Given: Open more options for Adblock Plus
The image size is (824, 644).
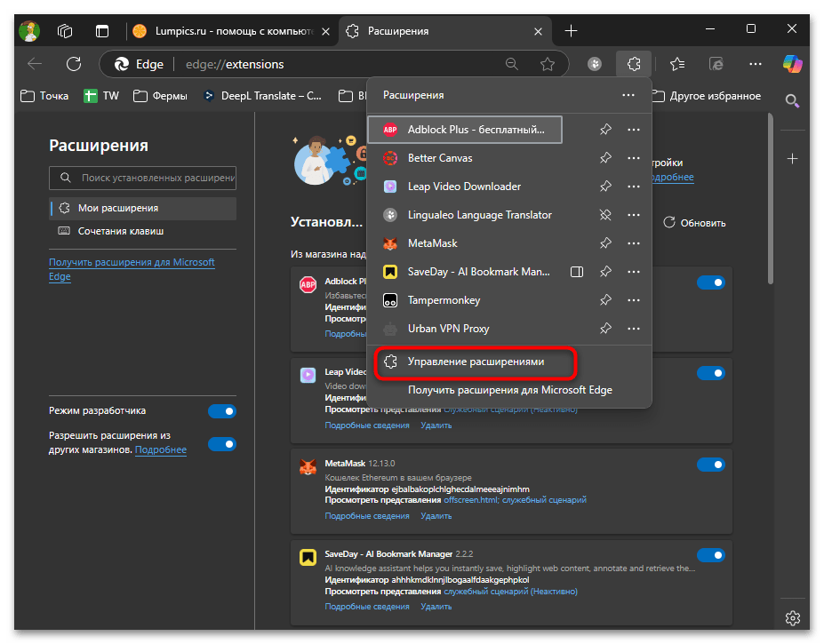Looking at the screenshot, I should pyautogui.click(x=633, y=130).
